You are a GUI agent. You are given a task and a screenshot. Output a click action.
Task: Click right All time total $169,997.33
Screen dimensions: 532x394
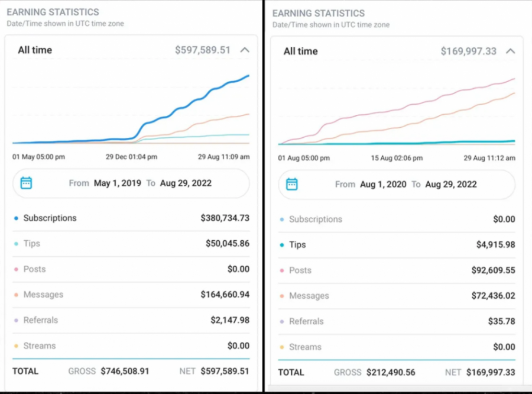tap(468, 51)
